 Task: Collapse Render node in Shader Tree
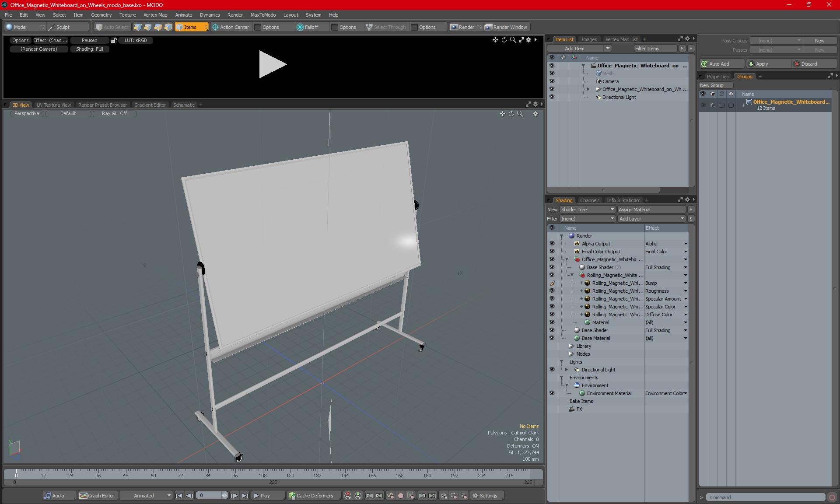click(561, 236)
